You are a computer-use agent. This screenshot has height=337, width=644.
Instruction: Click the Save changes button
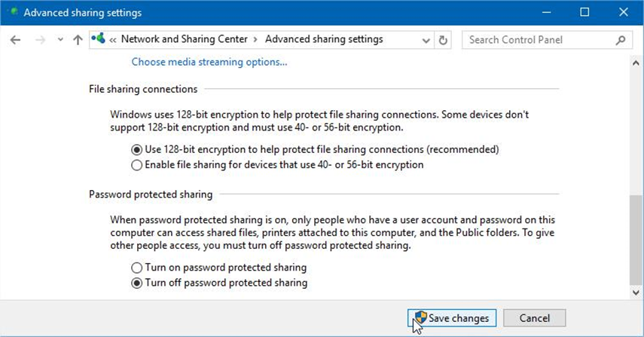click(x=452, y=318)
